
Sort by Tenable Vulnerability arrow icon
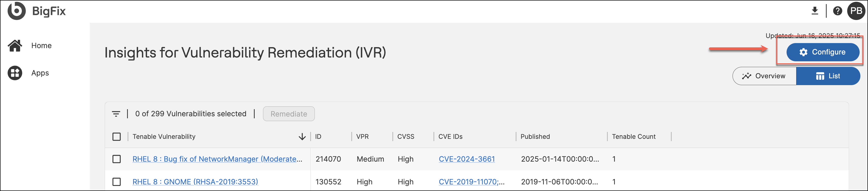tap(302, 137)
